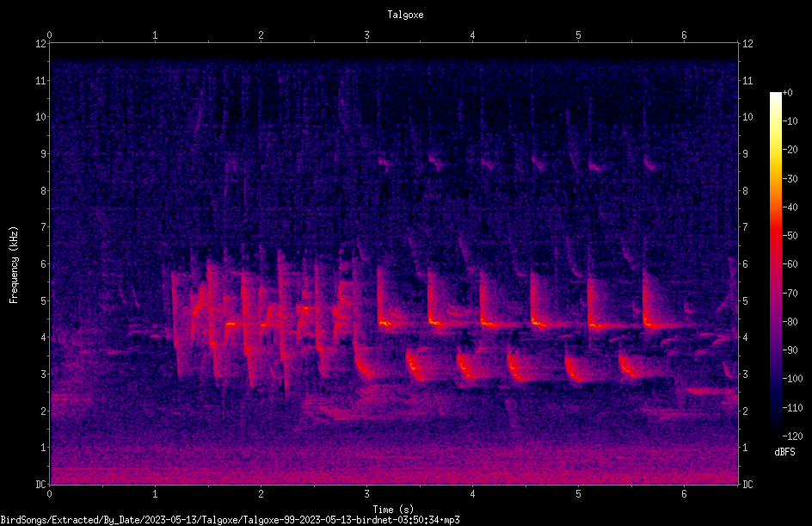Click the 7 kHz label on left axis
This screenshot has width=812, height=526.
point(44,227)
